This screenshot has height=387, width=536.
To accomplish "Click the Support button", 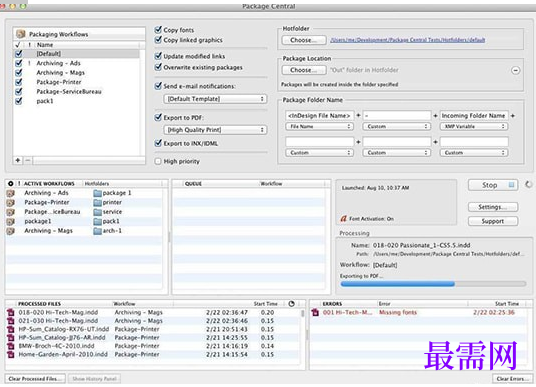I will (493, 221).
